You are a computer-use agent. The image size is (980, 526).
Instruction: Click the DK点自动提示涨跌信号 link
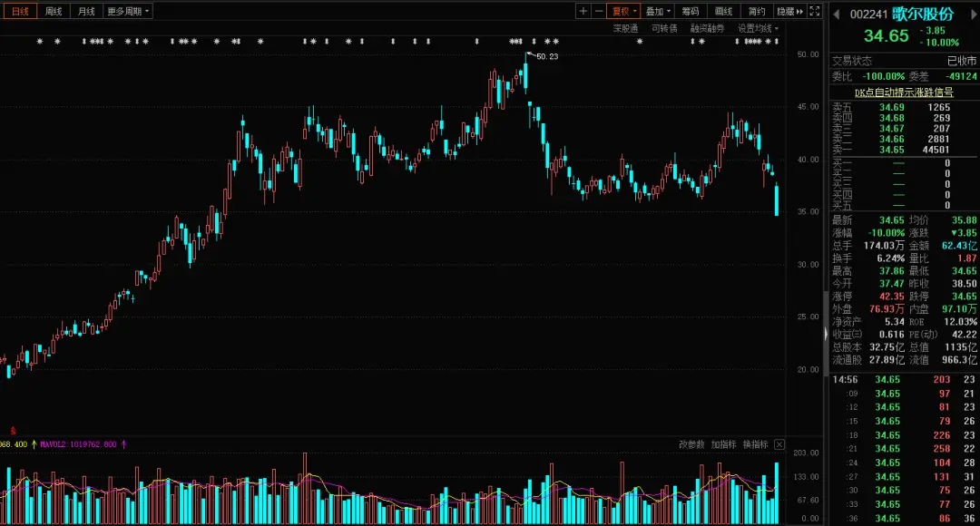point(904,92)
